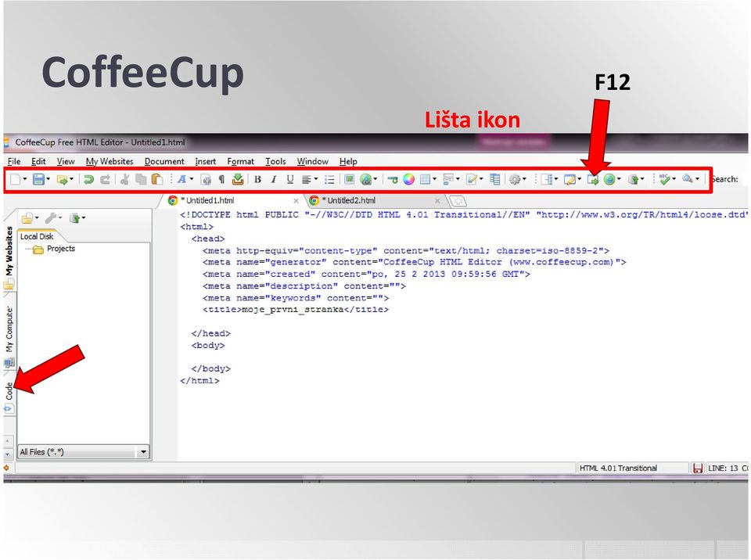
Task: Close the Untitled1.html tab
Action: [296, 201]
